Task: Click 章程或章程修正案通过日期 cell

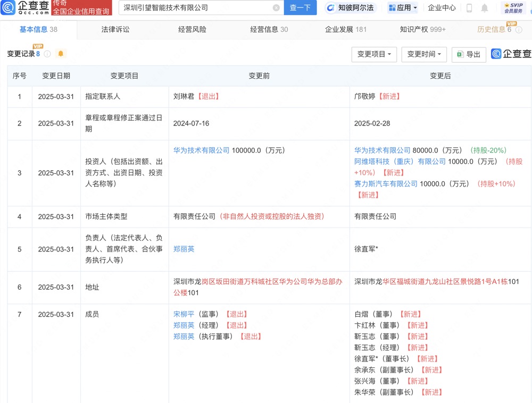Action: pos(124,123)
